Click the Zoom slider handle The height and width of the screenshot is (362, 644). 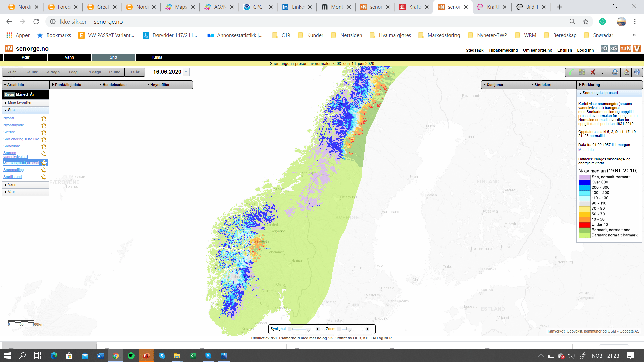coord(349,329)
